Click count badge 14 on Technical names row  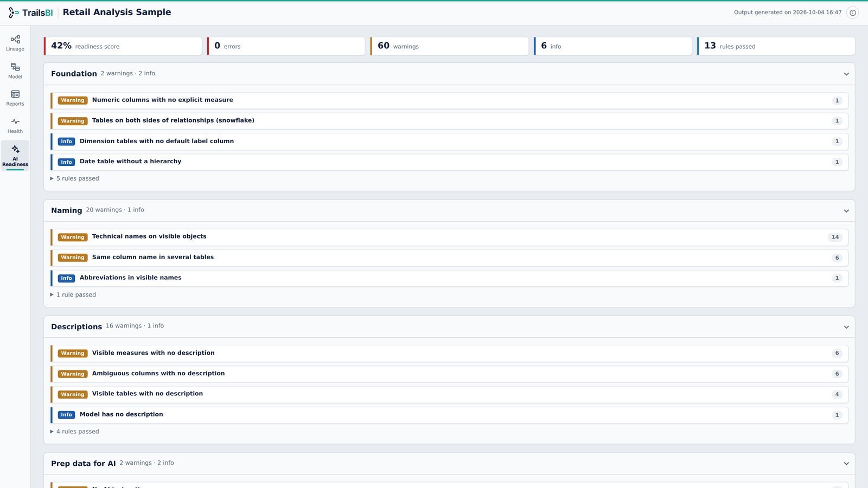pos(835,237)
